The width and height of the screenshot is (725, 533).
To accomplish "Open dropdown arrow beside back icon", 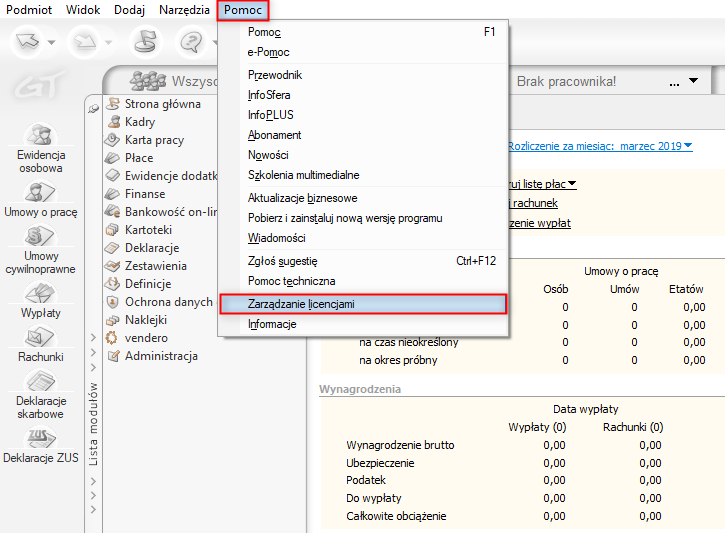I will click(52, 43).
